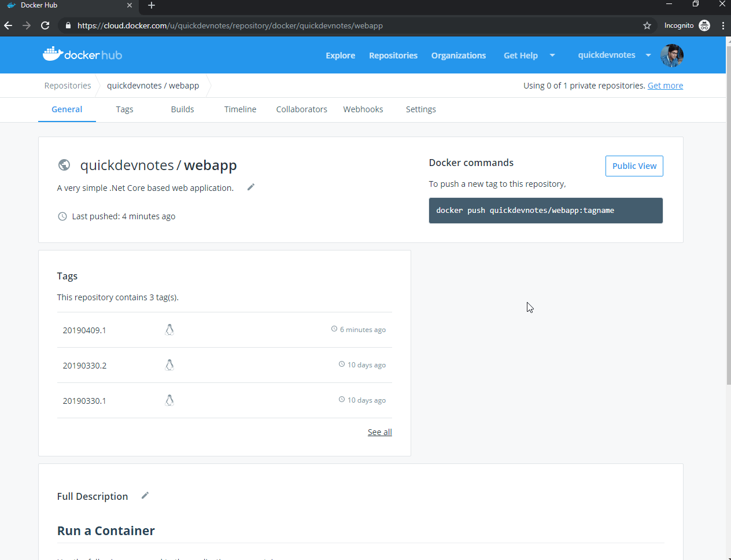
Task: Open the Repositories navigation item
Action: pyautogui.click(x=393, y=56)
